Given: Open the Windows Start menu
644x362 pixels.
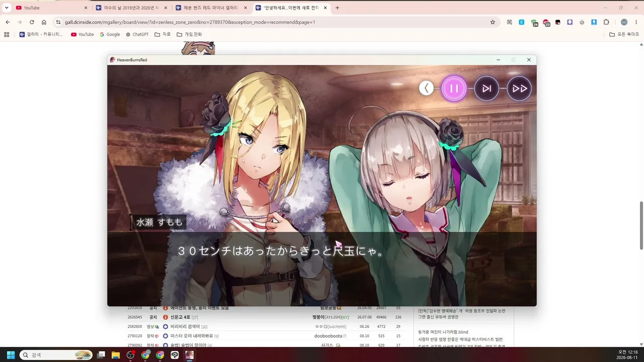Looking at the screenshot, I should [x=11, y=355].
